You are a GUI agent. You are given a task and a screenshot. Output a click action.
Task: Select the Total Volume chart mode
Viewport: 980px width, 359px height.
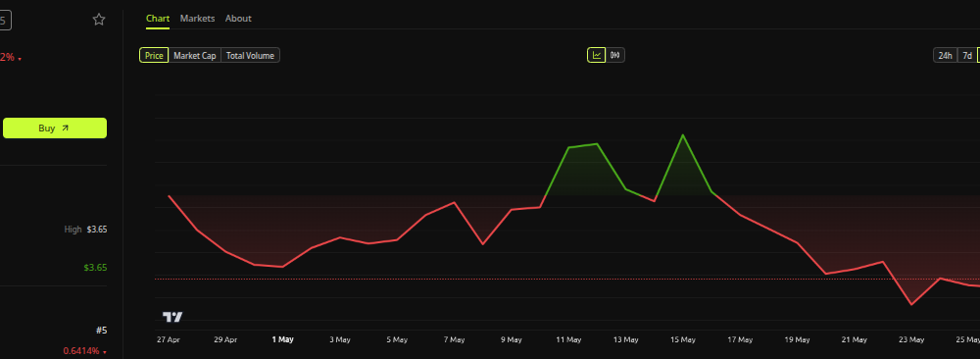coord(250,56)
